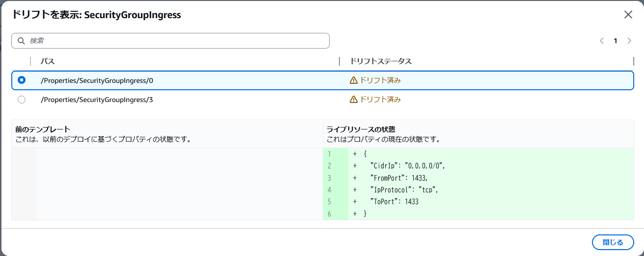Click the warning icon for SecurityGroupIngress/0
This screenshot has height=256, width=644.
pyautogui.click(x=353, y=80)
